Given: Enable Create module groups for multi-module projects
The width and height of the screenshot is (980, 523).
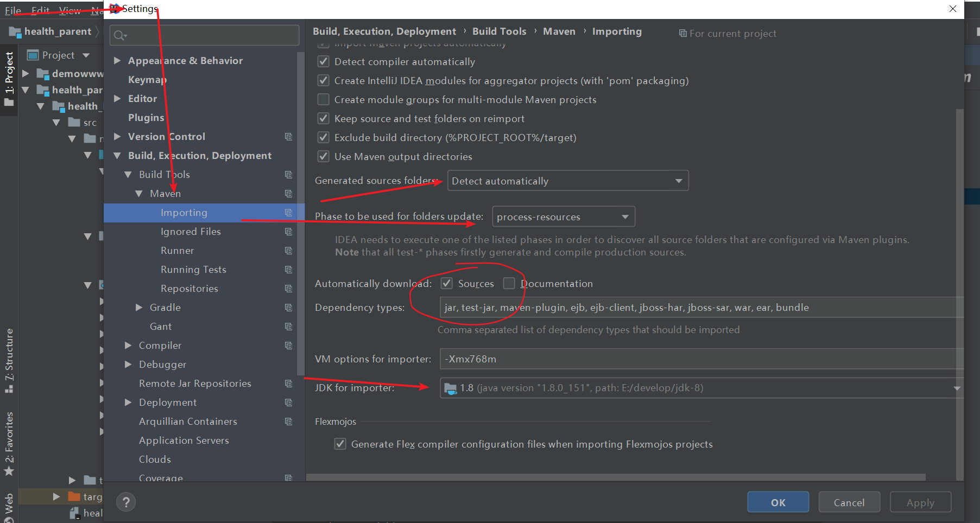Looking at the screenshot, I should click(x=324, y=99).
